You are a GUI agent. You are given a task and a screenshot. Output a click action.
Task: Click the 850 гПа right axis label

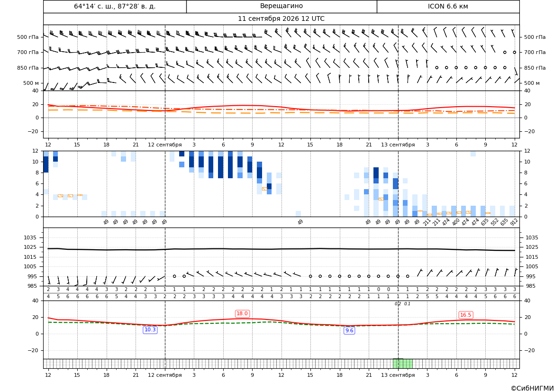pyautogui.click(x=535, y=68)
